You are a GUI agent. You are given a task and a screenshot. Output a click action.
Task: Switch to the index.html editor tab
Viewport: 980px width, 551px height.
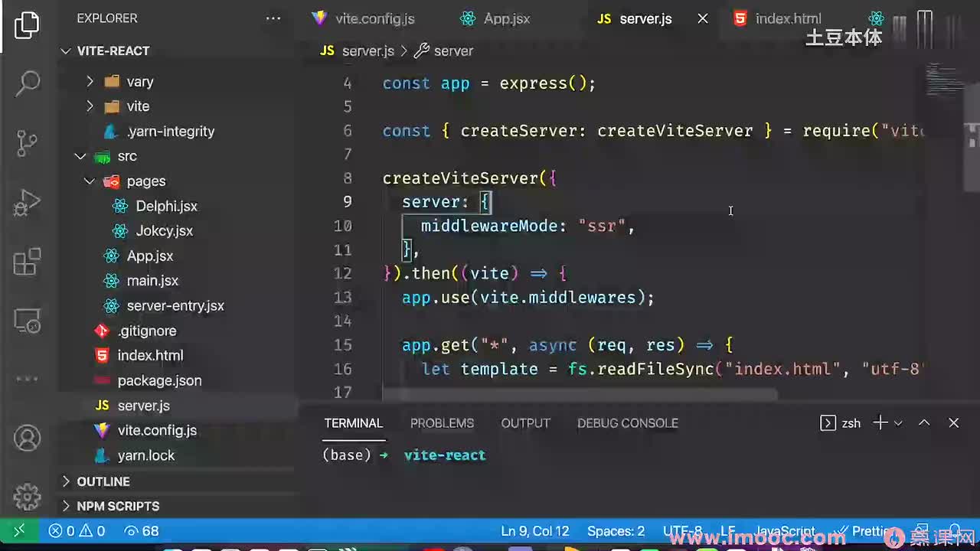tap(778, 19)
